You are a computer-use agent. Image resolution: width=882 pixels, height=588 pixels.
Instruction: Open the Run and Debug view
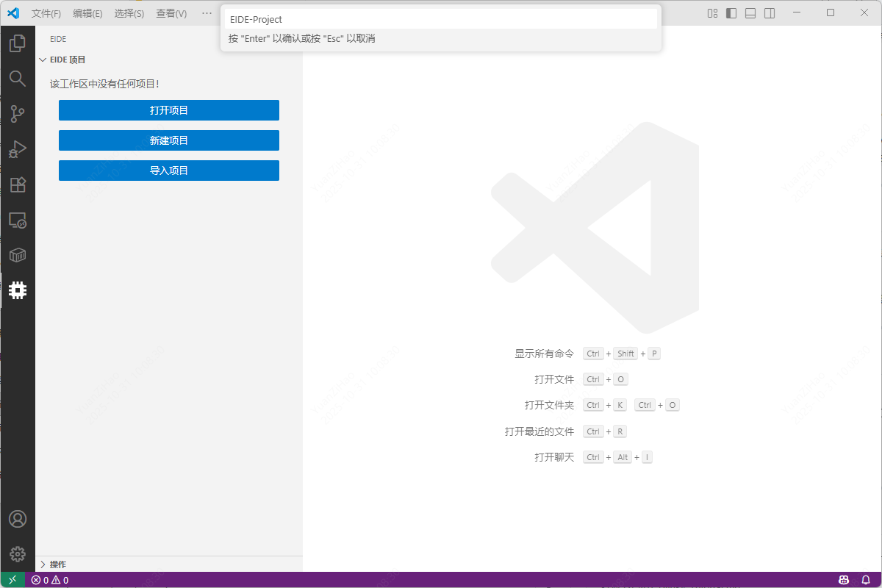tap(18, 149)
